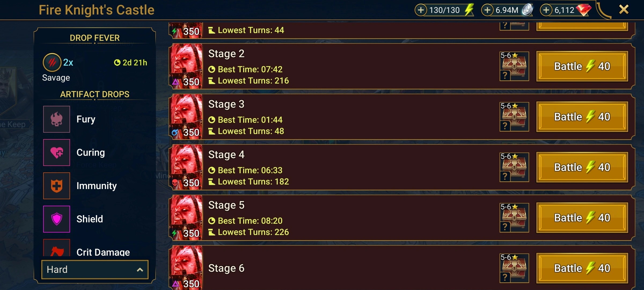
Task: Select the Stage 4 row
Action: coord(402,167)
